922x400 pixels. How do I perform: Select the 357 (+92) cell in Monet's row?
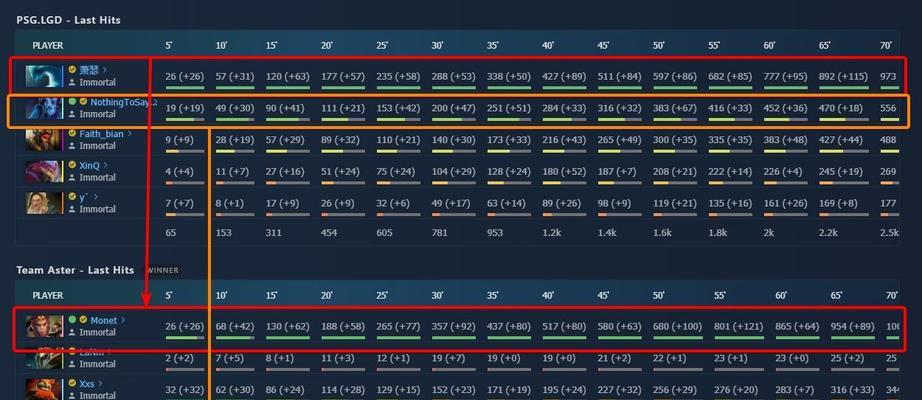(455, 326)
